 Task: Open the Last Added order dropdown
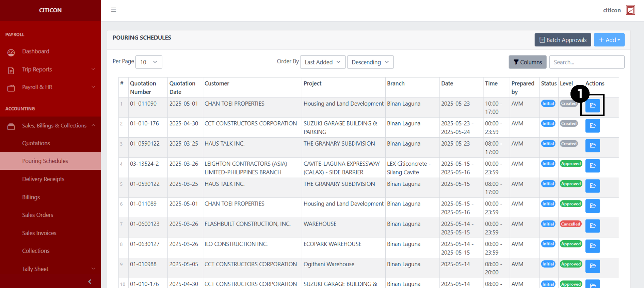(x=322, y=62)
